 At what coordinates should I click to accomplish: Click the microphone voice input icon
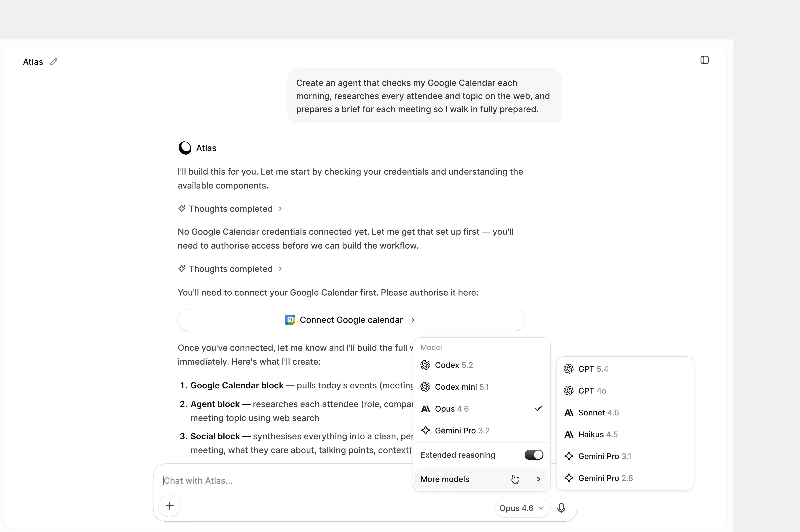[561, 508]
